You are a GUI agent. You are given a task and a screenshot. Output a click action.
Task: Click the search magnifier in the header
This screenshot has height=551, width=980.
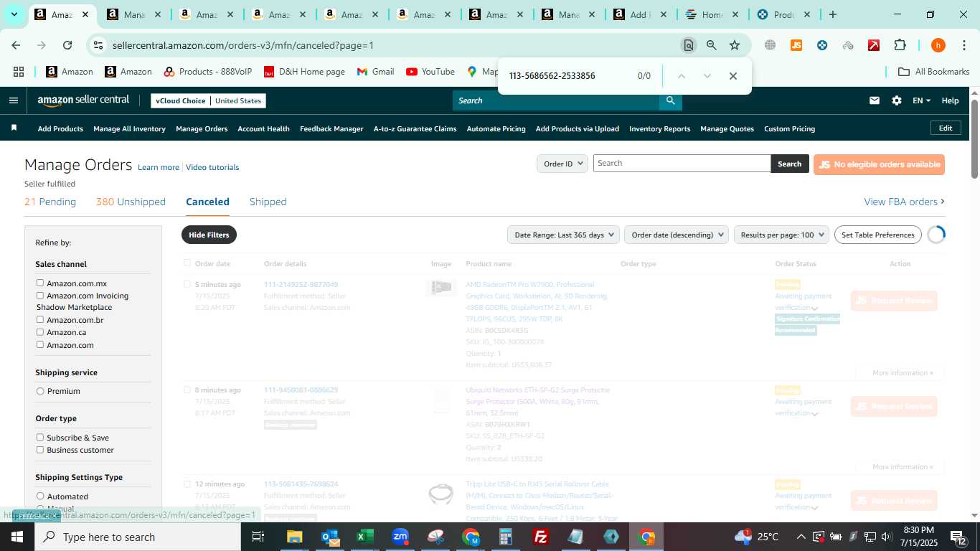tap(670, 100)
